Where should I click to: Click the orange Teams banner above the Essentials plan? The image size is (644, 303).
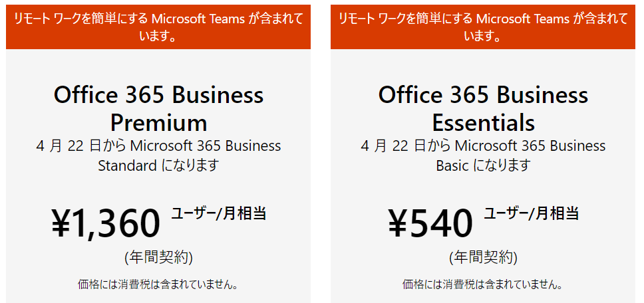pyautogui.click(x=483, y=27)
